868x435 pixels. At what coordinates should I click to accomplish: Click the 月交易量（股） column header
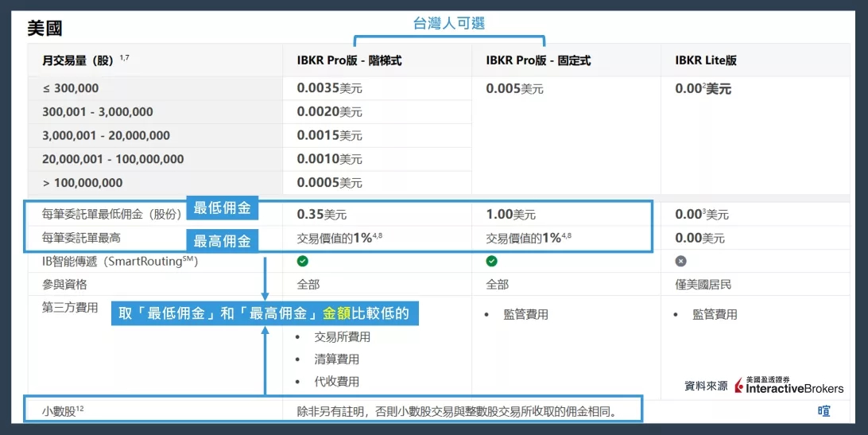click(86, 60)
